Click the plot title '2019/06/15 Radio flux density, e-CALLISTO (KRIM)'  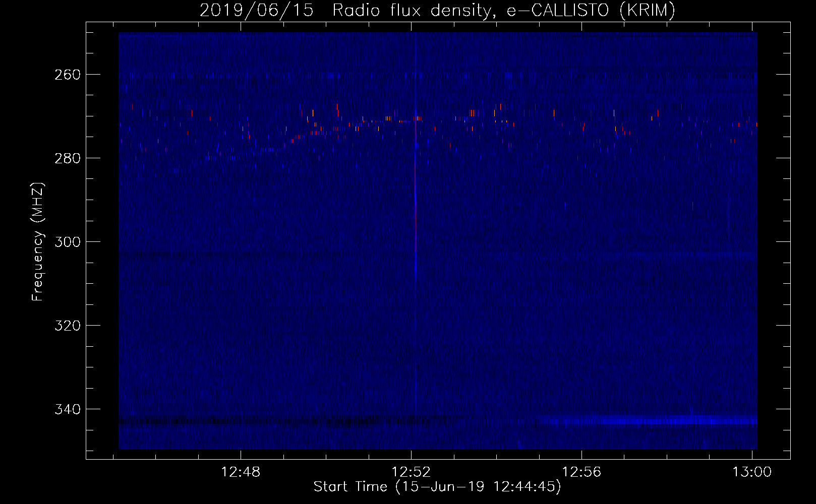click(x=437, y=10)
